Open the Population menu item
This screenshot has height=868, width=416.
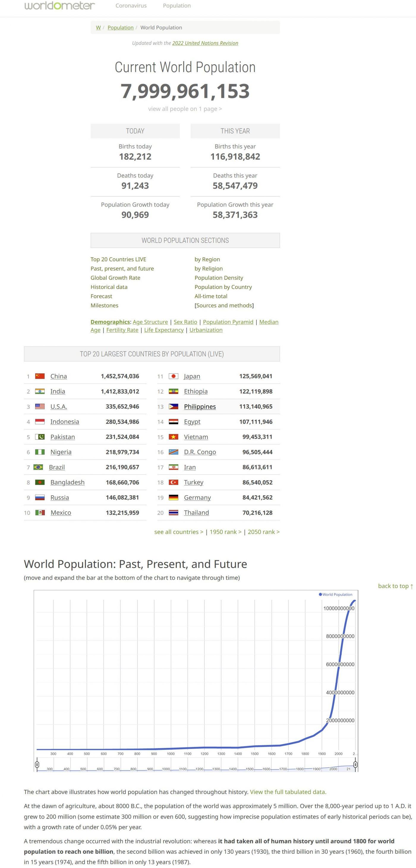point(177,6)
